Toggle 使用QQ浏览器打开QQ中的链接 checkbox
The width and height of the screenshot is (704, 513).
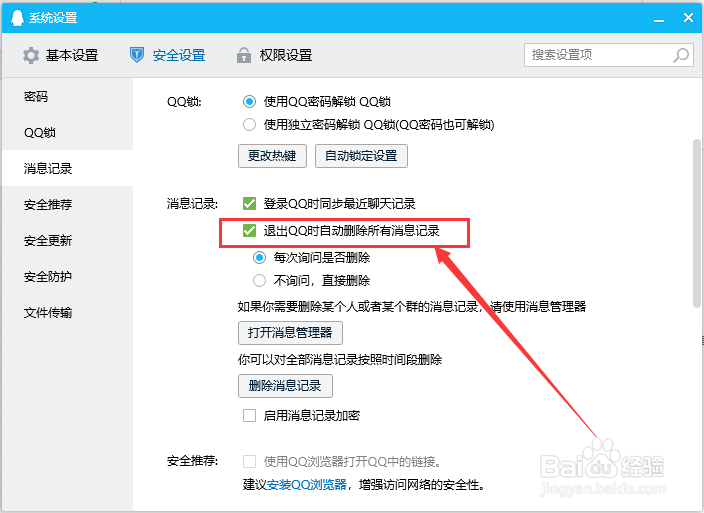pyautogui.click(x=249, y=461)
